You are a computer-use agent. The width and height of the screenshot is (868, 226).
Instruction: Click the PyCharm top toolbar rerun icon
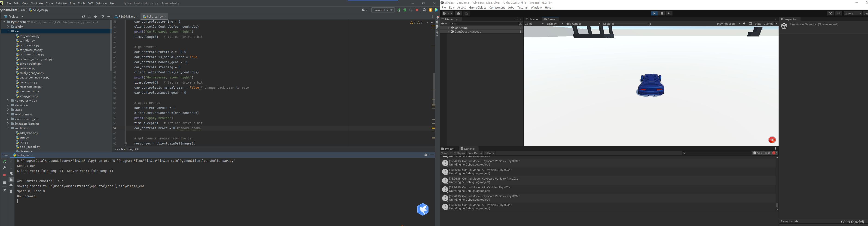click(x=399, y=10)
